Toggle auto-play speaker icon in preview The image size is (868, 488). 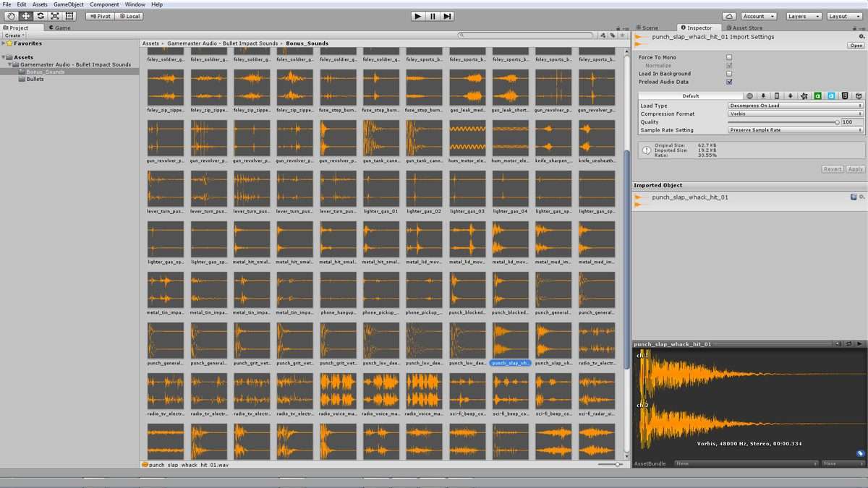[x=837, y=344]
